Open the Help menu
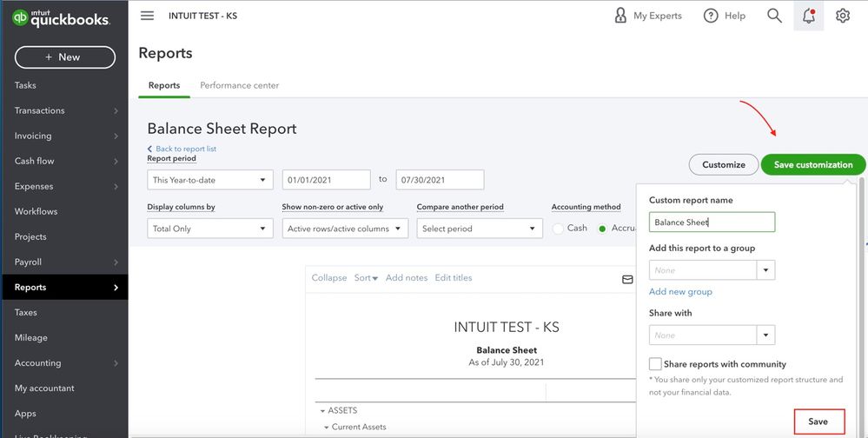 coord(725,16)
